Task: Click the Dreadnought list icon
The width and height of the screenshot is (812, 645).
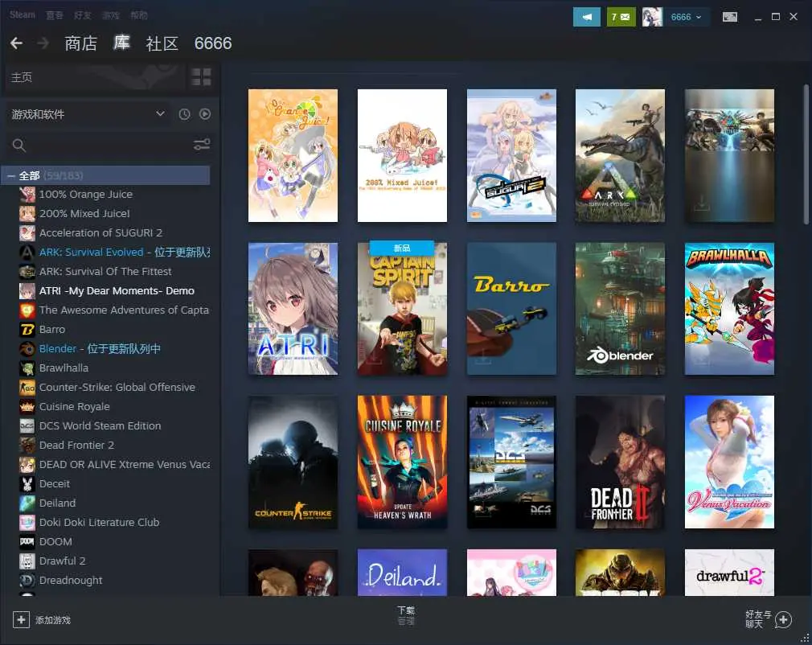Action: (x=27, y=580)
